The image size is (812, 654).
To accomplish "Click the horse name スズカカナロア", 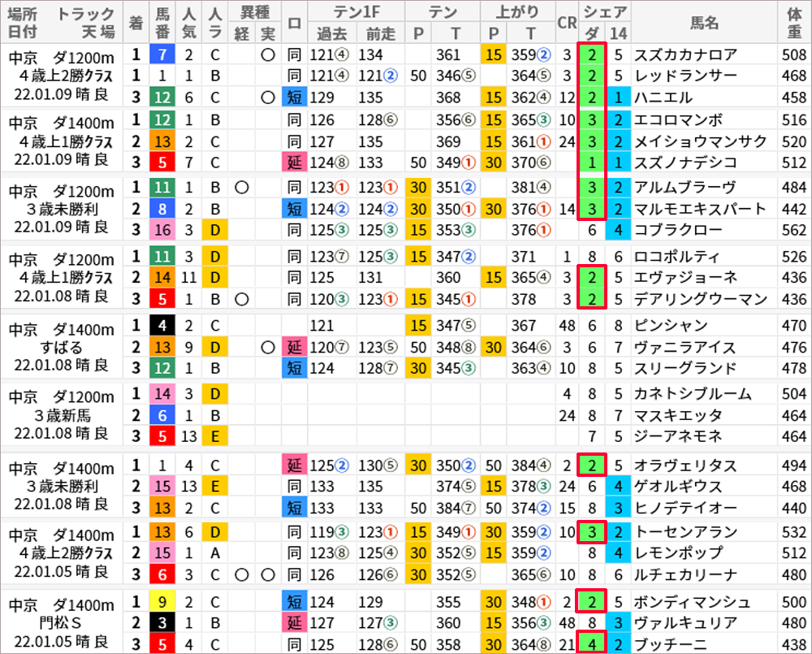I will click(685, 55).
